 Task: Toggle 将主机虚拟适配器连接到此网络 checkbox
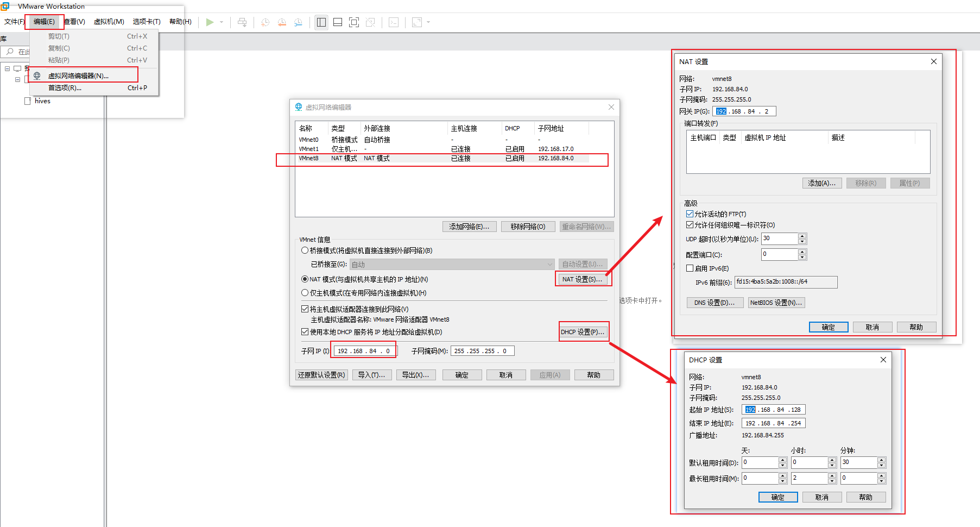coord(305,309)
